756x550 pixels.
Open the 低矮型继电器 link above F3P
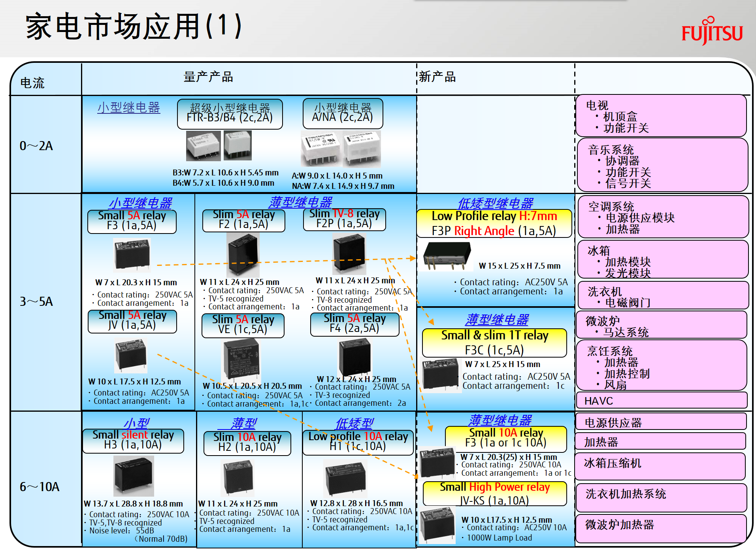496,203
